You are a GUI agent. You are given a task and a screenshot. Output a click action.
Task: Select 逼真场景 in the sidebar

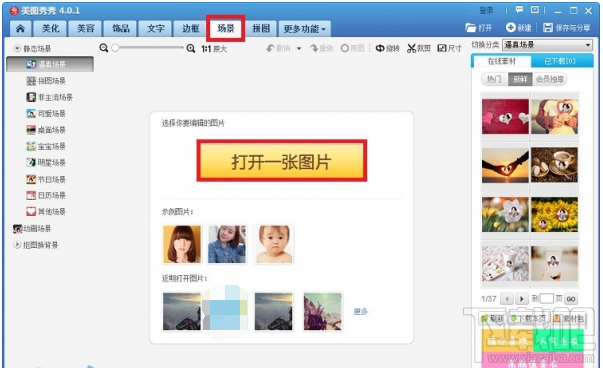point(50,64)
